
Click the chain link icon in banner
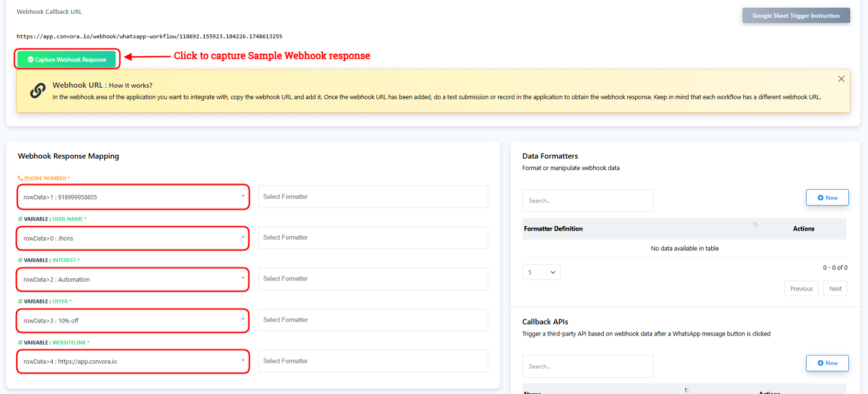tap(38, 90)
